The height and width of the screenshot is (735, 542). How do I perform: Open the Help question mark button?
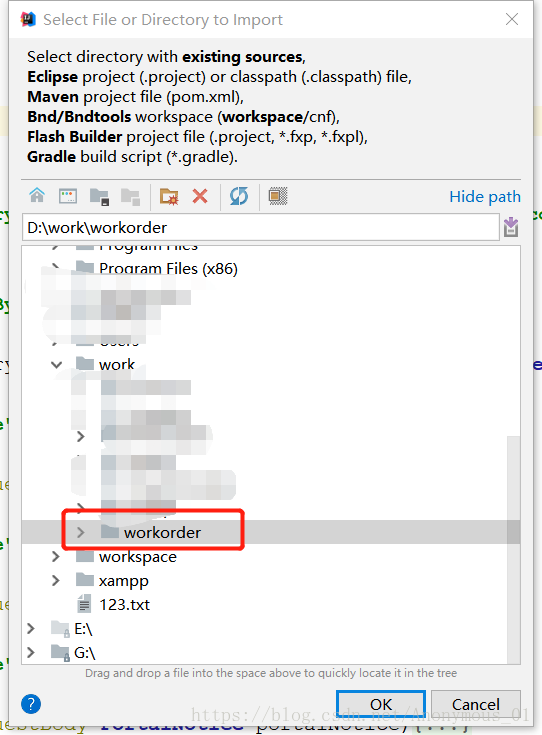(x=31, y=704)
